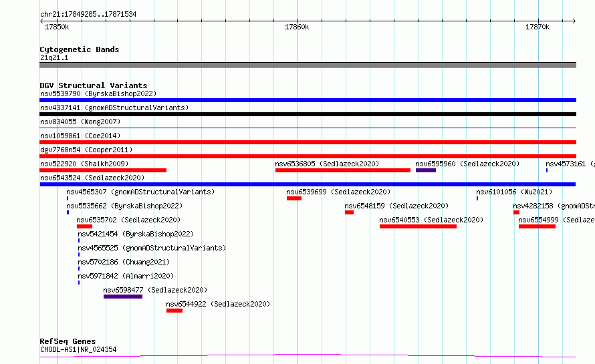The width and height of the screenshot is (595, 364).
Task: Click the nsv834055 (Wong2007) label
Action: [80, 122]
